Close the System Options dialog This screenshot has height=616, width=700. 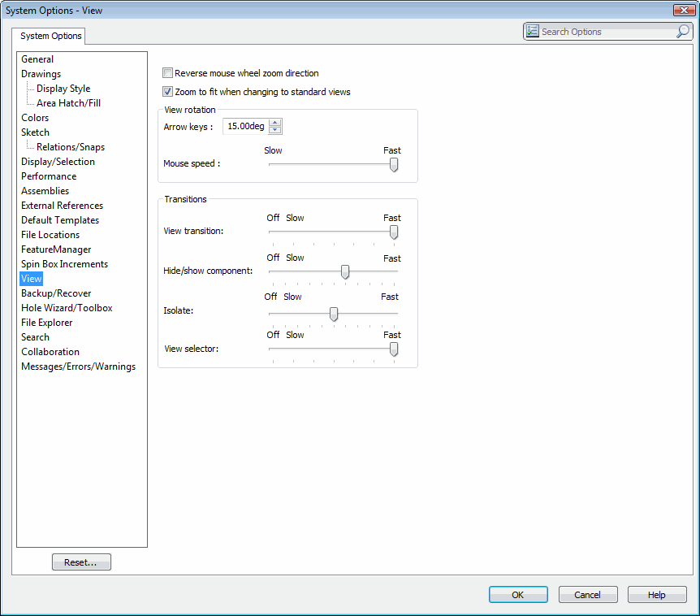[684, 10]
